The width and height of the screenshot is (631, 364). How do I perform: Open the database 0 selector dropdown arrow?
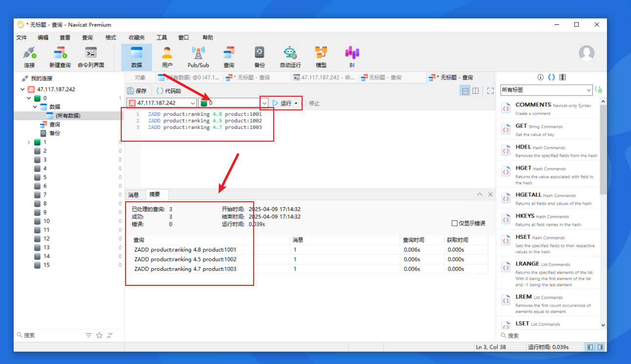pos(264,103)
